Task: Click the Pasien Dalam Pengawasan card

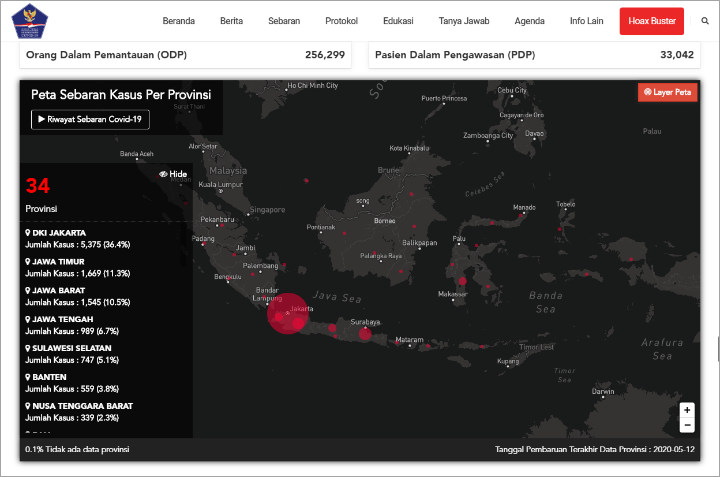Action: [x=534, y=55]
